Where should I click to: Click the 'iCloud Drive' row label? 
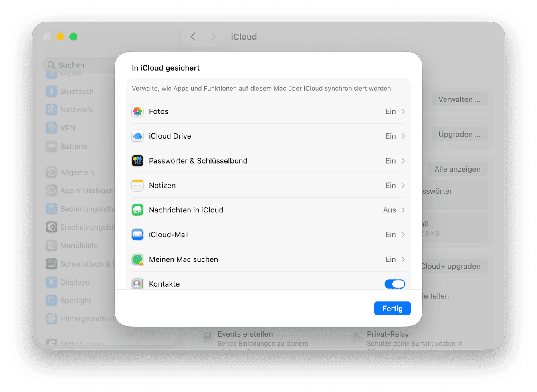click(x=170, y=136)
